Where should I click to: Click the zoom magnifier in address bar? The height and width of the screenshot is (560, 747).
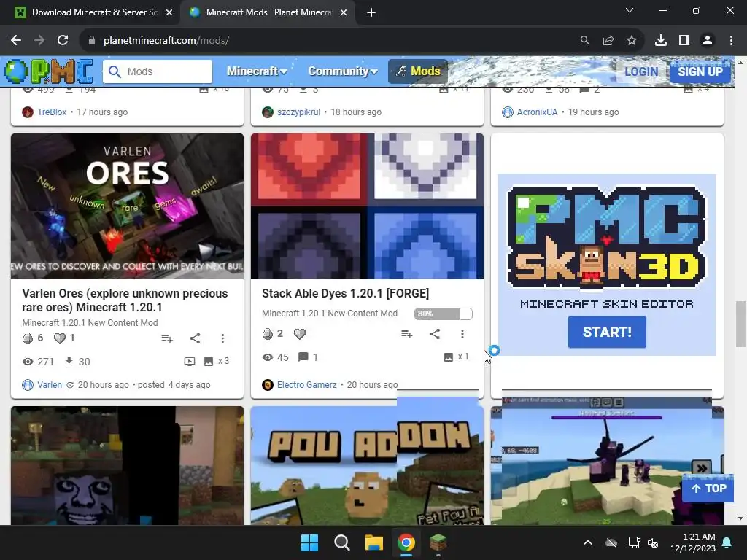point(585,41)
